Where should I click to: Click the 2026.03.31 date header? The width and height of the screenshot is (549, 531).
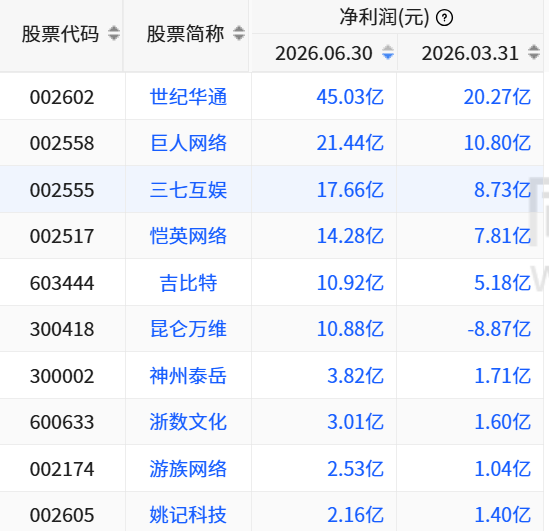coord(470,53)
